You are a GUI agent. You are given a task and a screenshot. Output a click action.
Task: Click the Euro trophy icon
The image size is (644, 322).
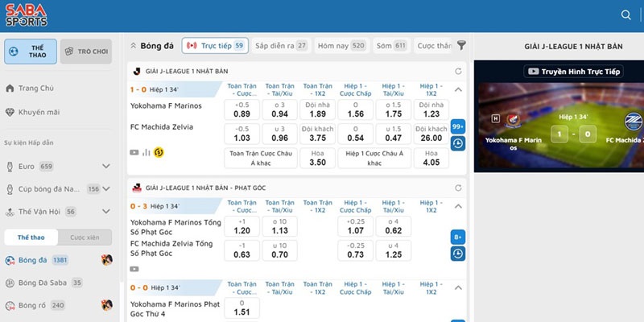coord(10,167)
